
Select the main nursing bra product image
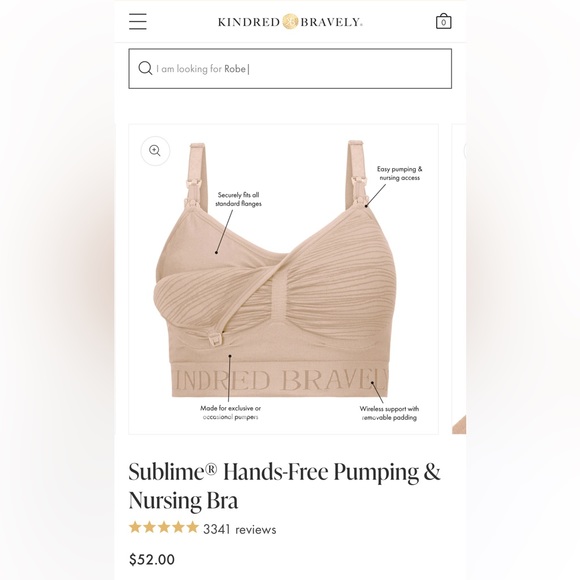tap(283, 279)
